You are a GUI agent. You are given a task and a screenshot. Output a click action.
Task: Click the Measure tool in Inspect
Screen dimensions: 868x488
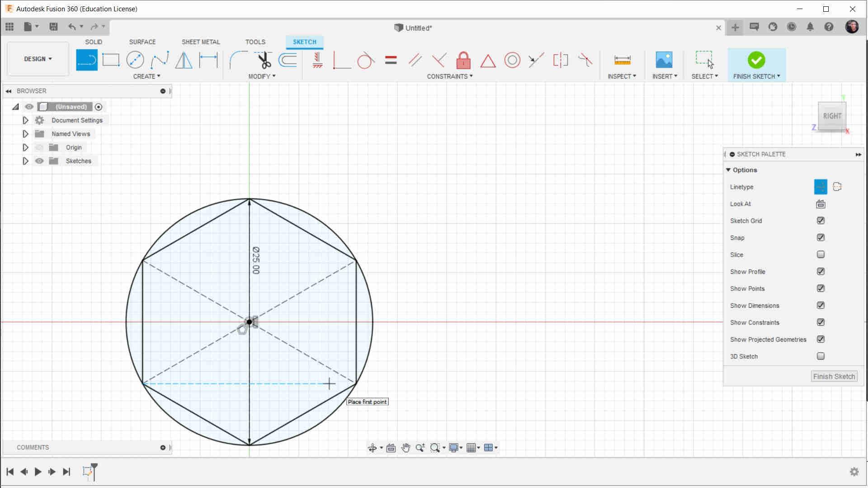click(x=623, y=60)
